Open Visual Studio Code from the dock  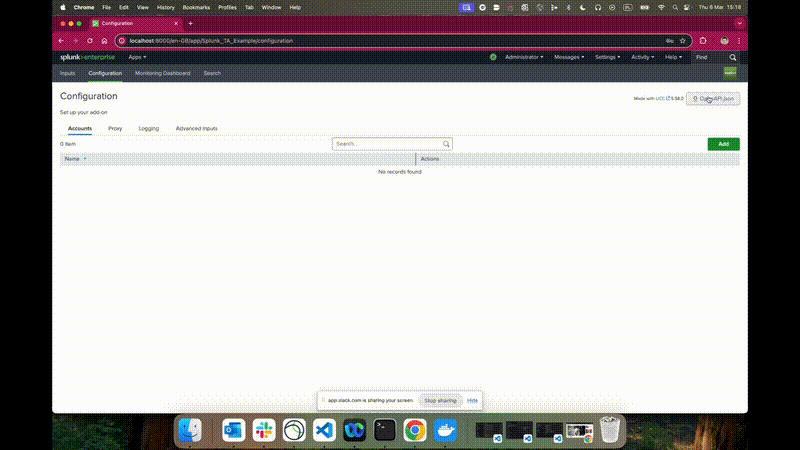[x=324, y=430]
